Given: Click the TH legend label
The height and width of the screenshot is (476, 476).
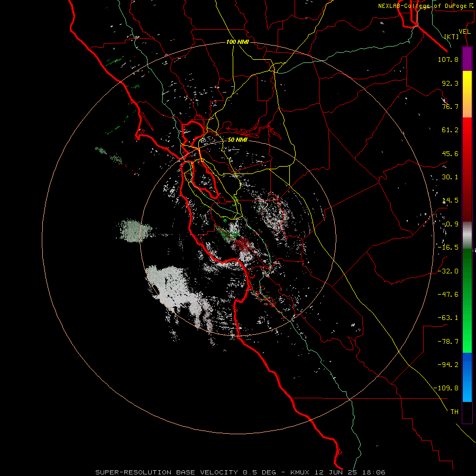Looking at the screenshot, I should click(x=454, y=412).
